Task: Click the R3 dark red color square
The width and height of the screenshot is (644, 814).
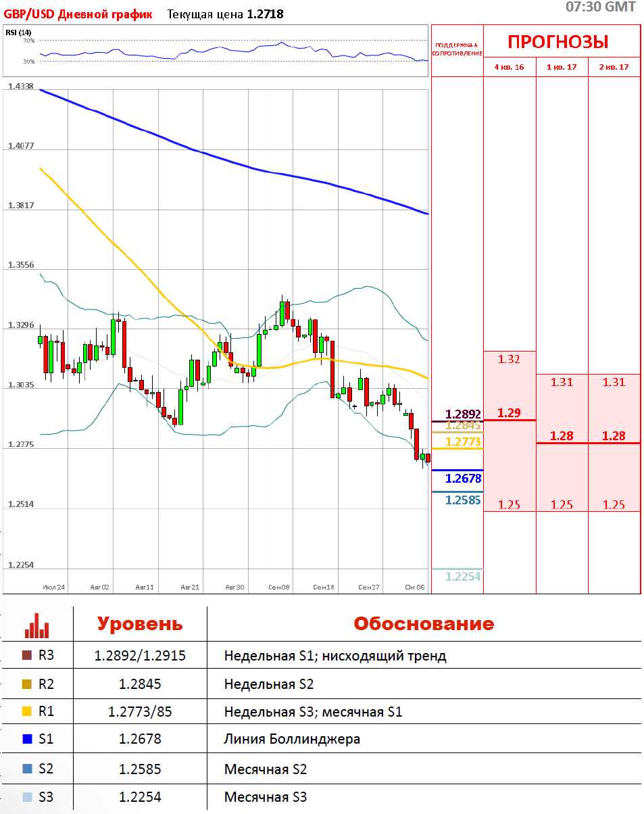Action: click(x=27, y=655)
